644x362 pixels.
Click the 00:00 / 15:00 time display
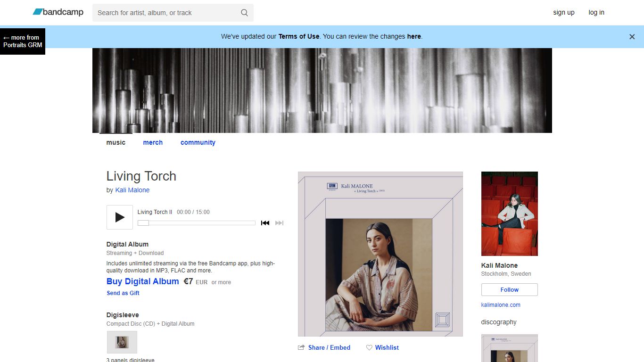point(193,212)
